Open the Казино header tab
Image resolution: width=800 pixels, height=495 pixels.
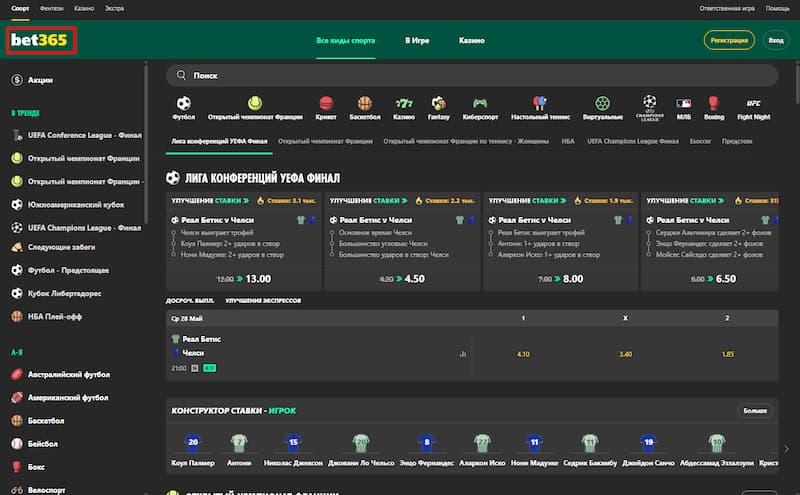[471, 40]
